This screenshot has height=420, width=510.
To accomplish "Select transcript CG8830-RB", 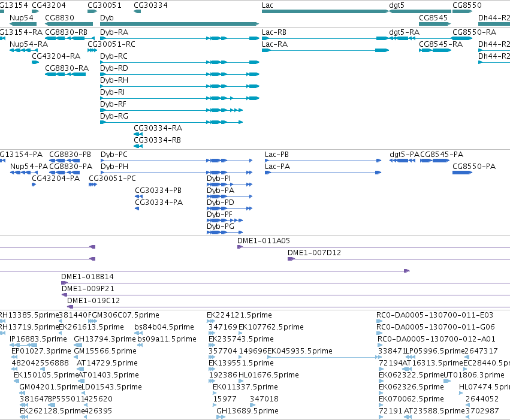I will pyautogui.click(x=66, y=32).
